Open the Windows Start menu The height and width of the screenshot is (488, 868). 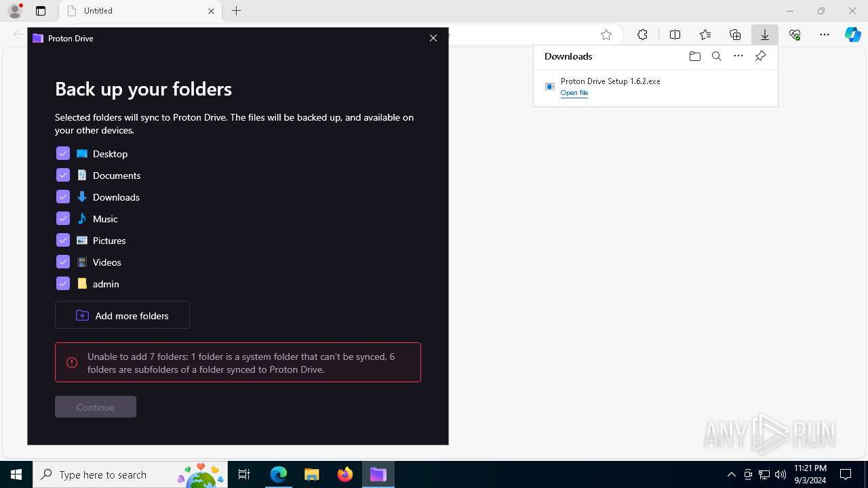point(16,474)
